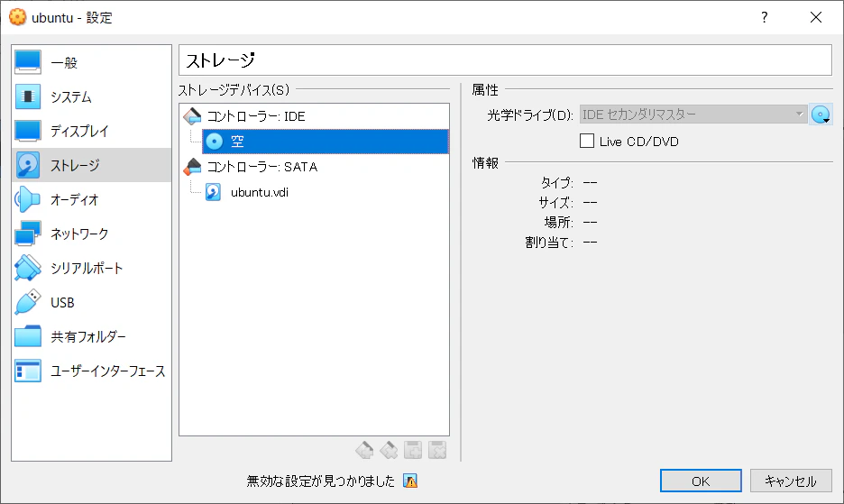
Task: Click the シリアルポート connector icon
Action: click(27, 268)
